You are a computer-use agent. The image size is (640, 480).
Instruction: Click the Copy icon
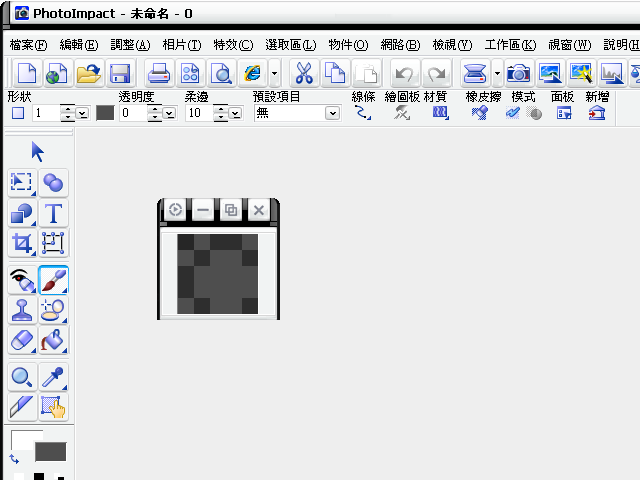tap(335, 73)
